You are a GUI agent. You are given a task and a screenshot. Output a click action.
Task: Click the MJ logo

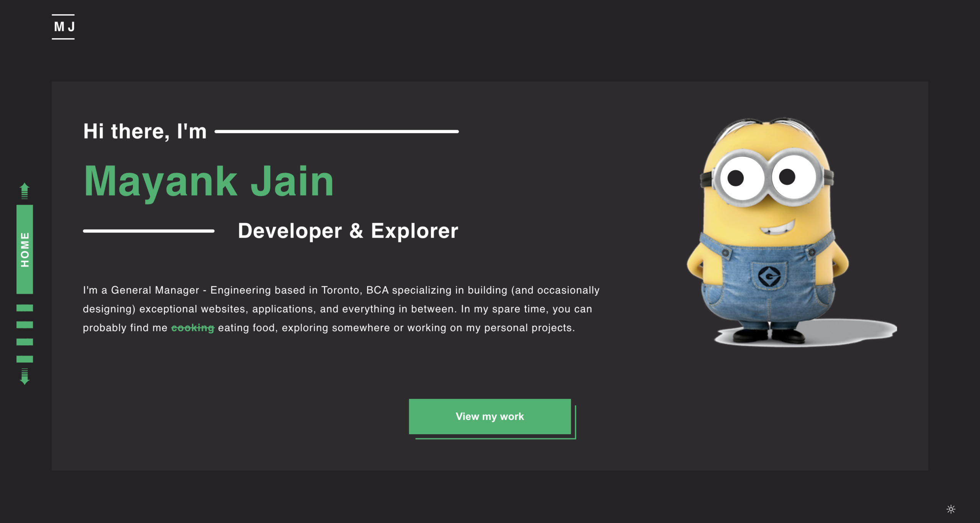tap(63, 27)
